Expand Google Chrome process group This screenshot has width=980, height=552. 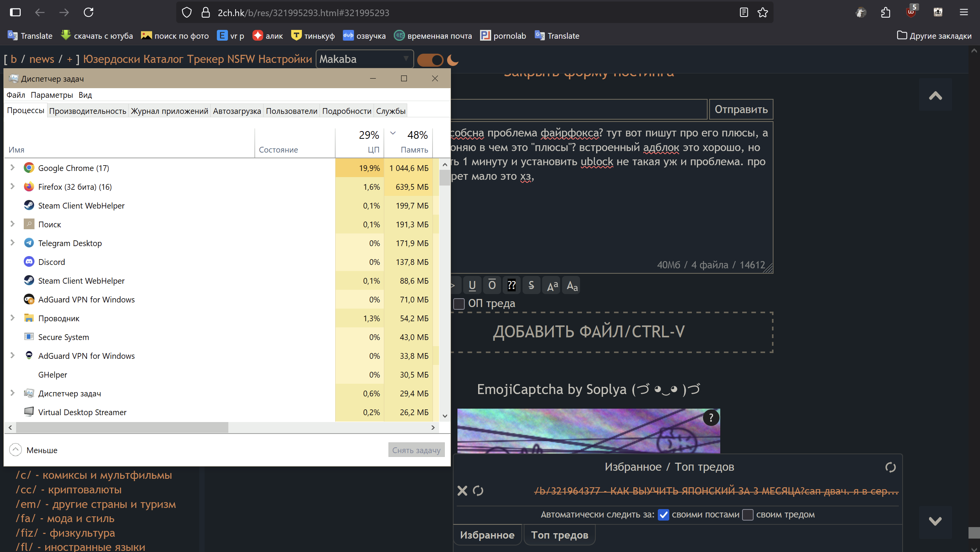tap(12, 168)
